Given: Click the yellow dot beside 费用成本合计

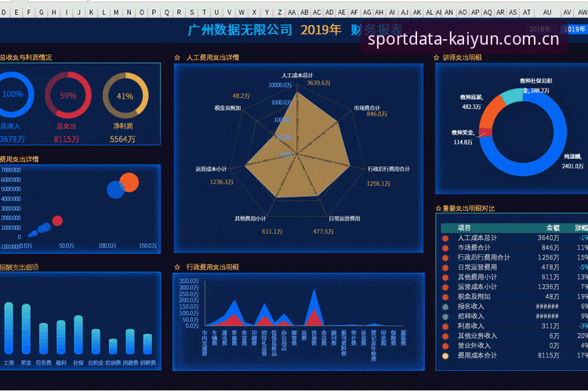Looking at the screenshot, I should coord(445,356).
